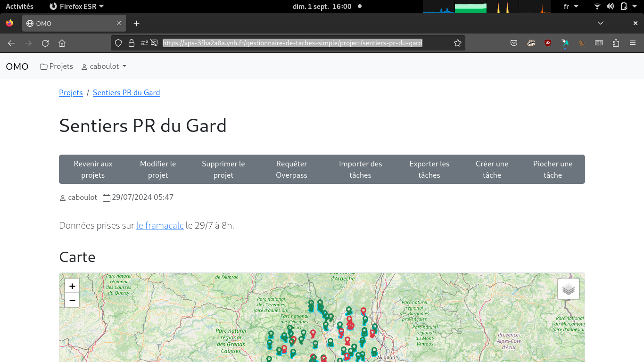Open the Save to Pocket icon
This screenshot has width=644, height=362.
(x=514, y=43)
